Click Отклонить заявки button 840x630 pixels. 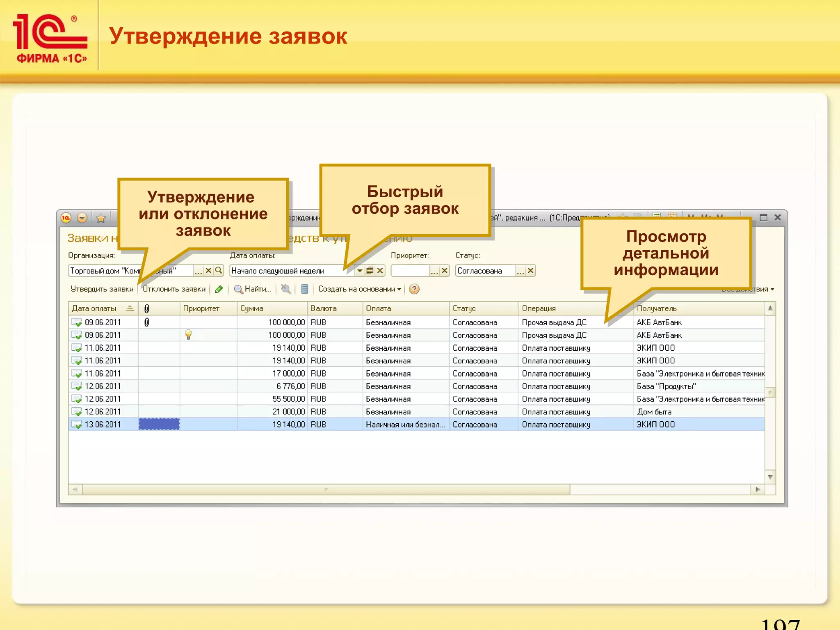click(x=174, y=289)
